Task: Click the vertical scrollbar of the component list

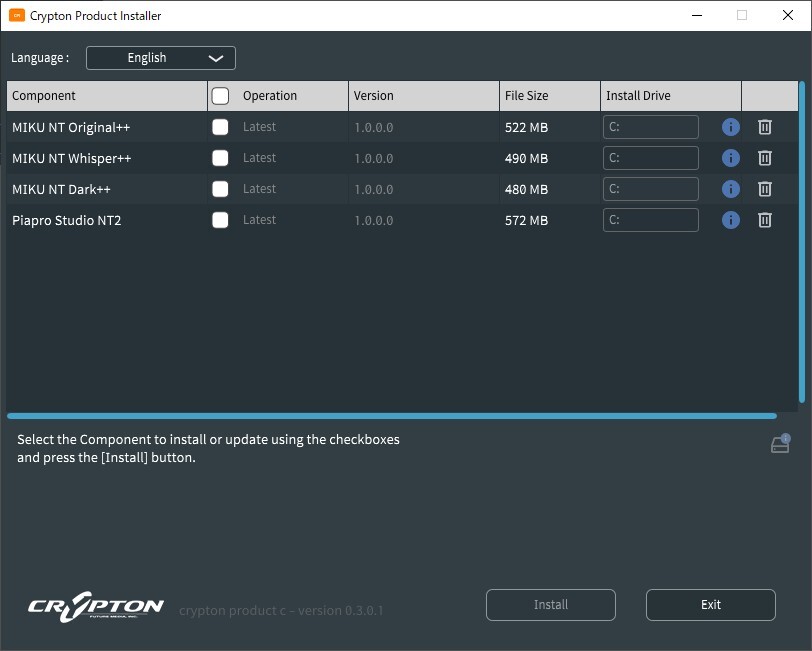Action: click(x=802, y=242)
